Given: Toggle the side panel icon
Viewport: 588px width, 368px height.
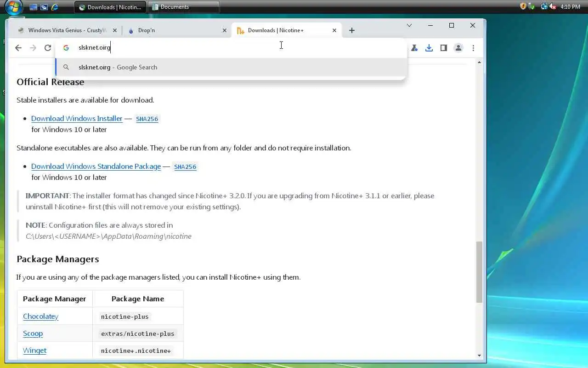Looking at the screenshot, I should coord(444,48).
